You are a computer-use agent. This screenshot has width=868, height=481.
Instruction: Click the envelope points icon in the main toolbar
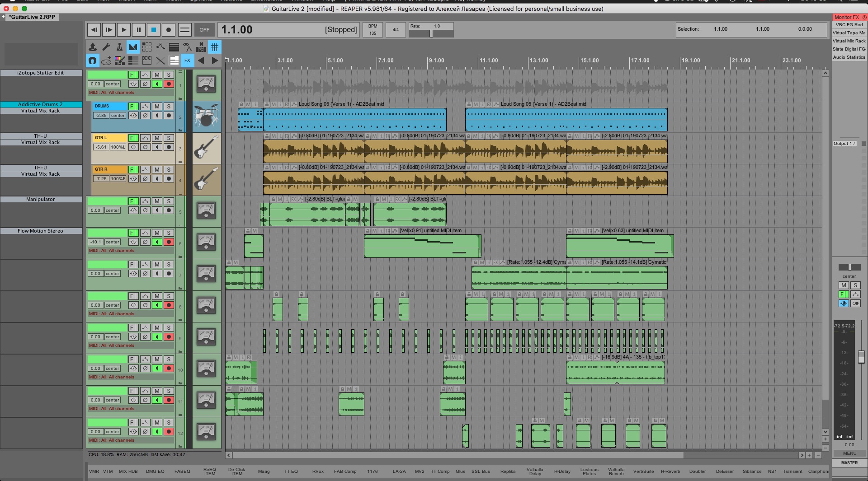[160, 47]
